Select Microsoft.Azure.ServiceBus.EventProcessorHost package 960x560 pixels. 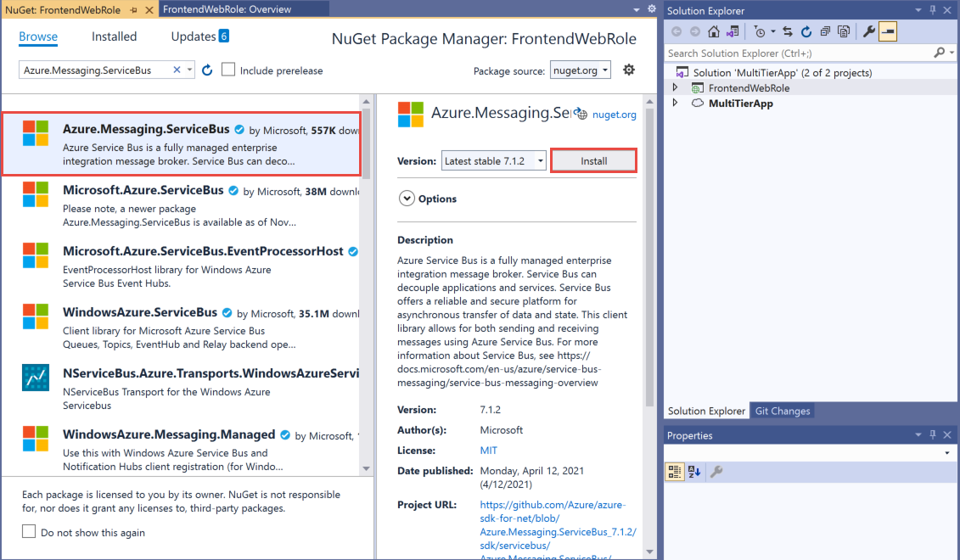[182, 266]
